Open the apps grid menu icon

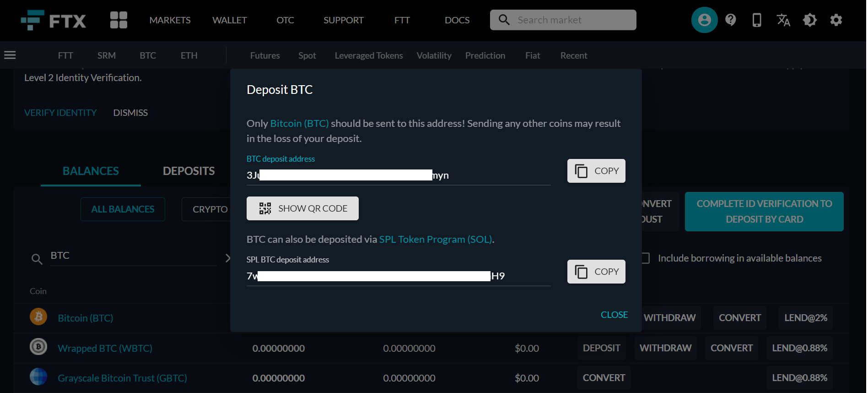[119, 20]
